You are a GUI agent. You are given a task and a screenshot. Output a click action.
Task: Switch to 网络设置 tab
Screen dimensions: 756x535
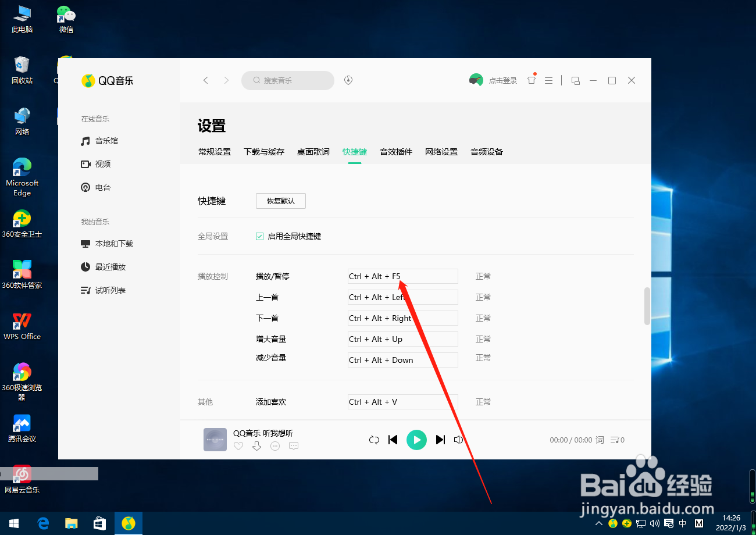click(x=441, y=152)
